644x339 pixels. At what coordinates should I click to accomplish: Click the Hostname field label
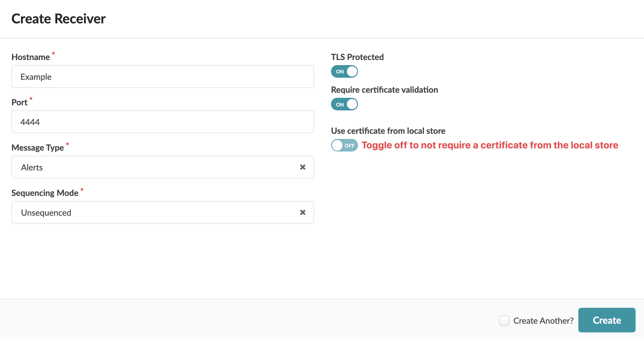point(31,57)
